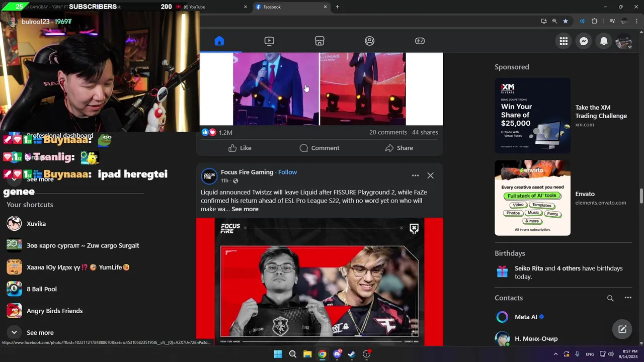The height and width of the screenshot is (362, 644).
Task: Open the Gaming controller icon
Action: point(420,41)
